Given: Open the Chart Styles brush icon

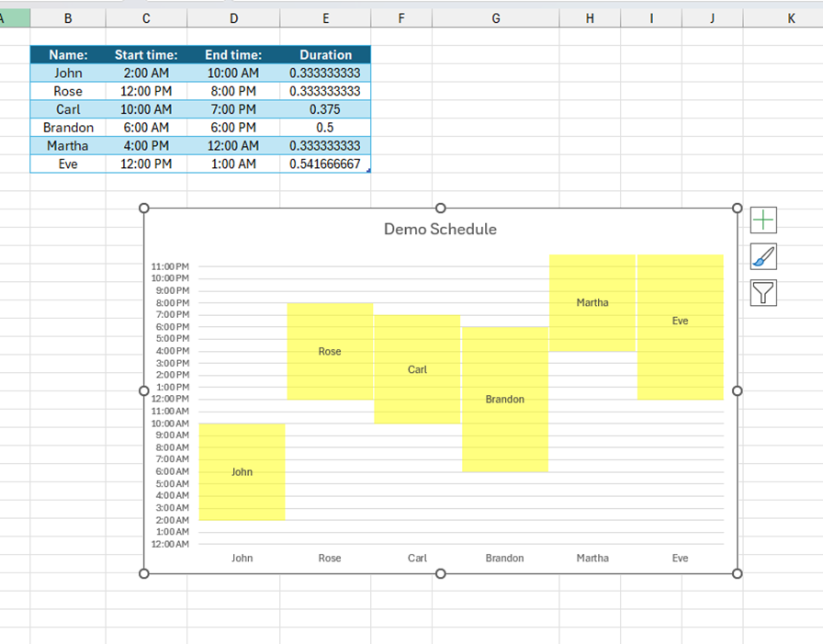Looking at the screenshot, I should coord(765,257).
